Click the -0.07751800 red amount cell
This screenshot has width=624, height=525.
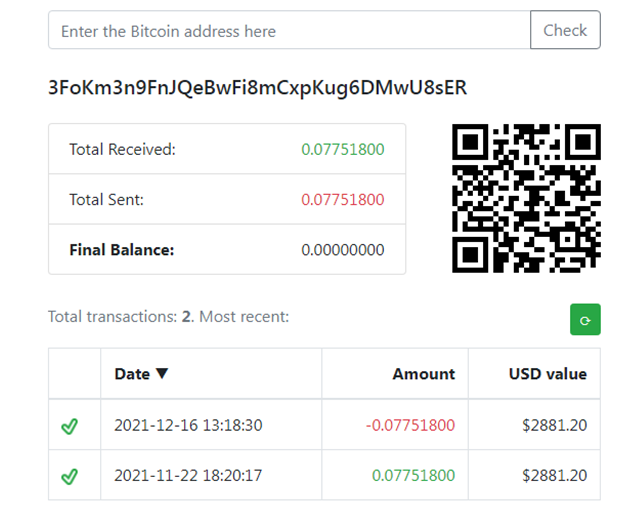pos(410,425)
